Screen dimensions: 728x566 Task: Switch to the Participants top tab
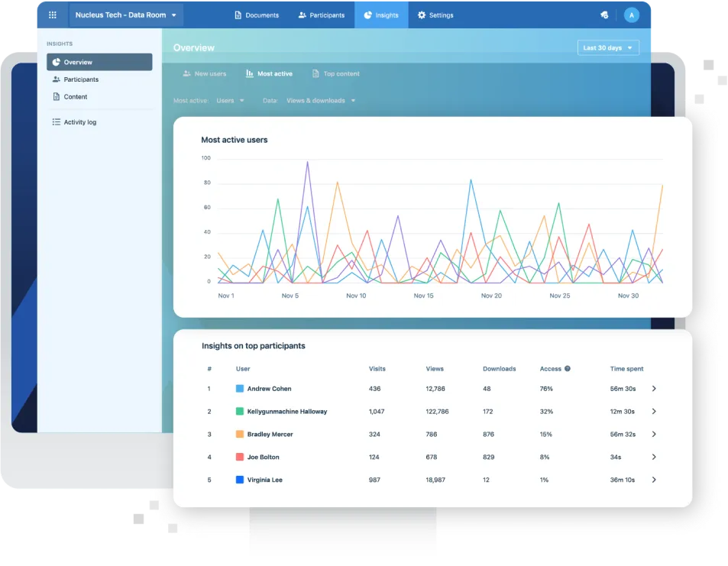click(x=322, y=15)
